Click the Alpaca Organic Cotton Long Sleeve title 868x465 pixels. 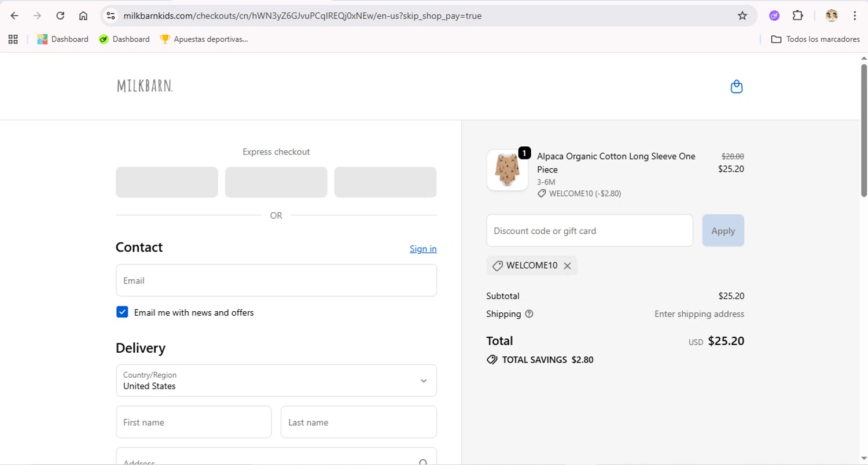[x=616, y=163]
